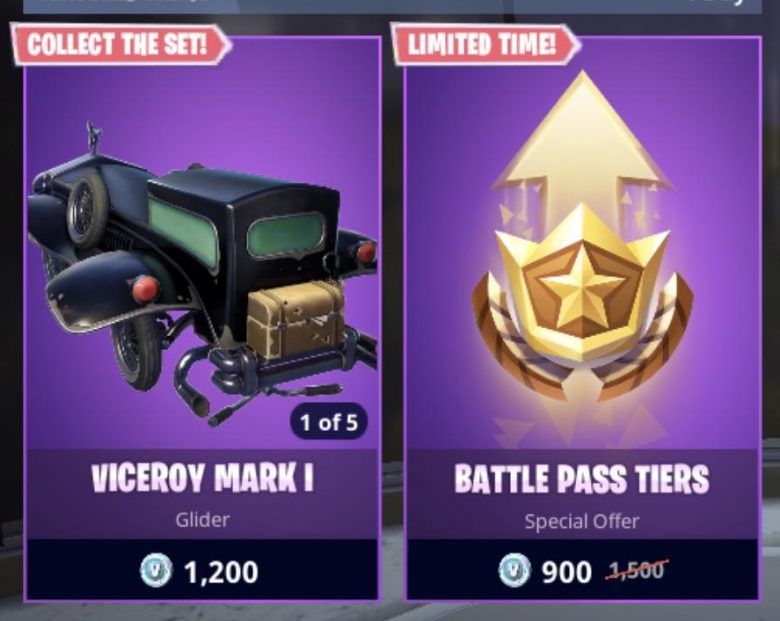Image resolution: width=780 pixels, height=621 pixels.
Task: Select the 900 V-Bucks discounted price
Action: coord(567,571)
